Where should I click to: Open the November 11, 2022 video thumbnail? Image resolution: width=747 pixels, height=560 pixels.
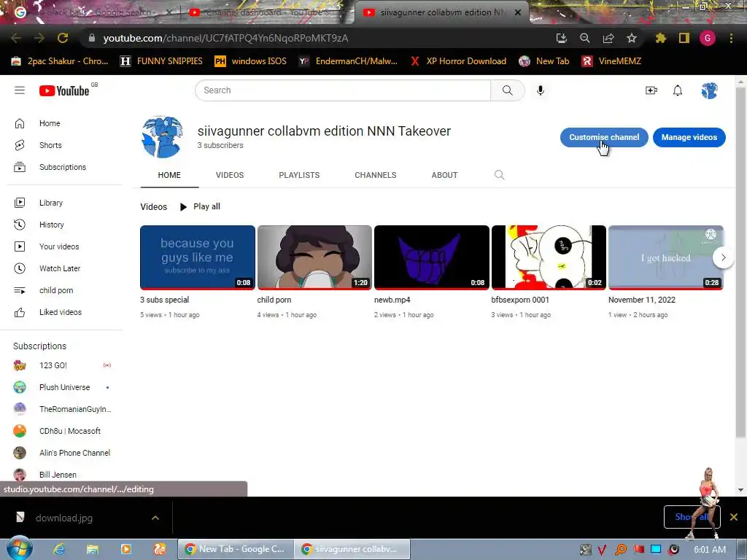(x=665, y=257)
